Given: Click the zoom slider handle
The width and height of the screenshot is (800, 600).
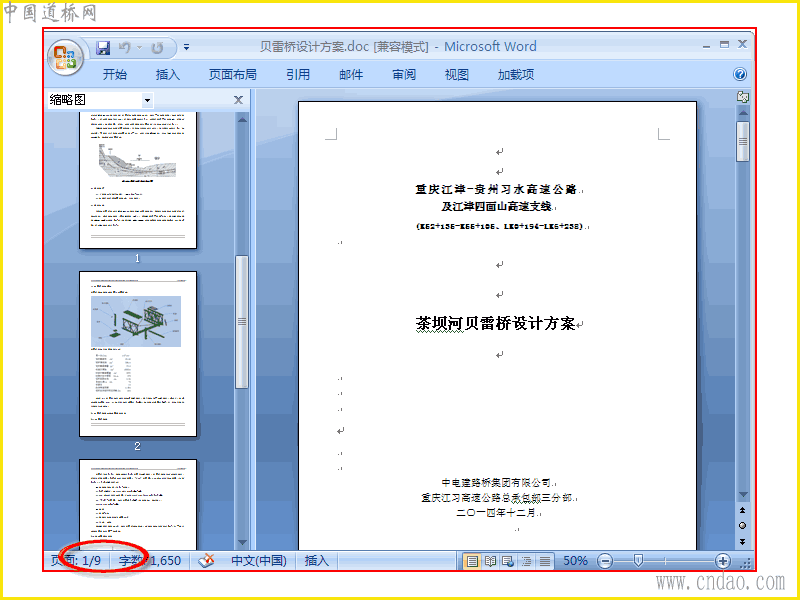Looking at the screenshot, I should (638, 561).
